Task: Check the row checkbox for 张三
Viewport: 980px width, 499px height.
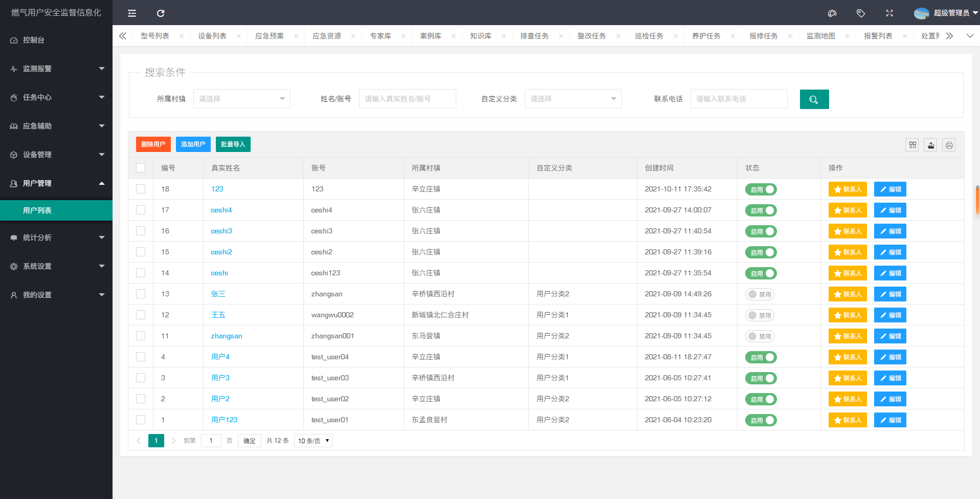Action: click(x=141, y=294)
